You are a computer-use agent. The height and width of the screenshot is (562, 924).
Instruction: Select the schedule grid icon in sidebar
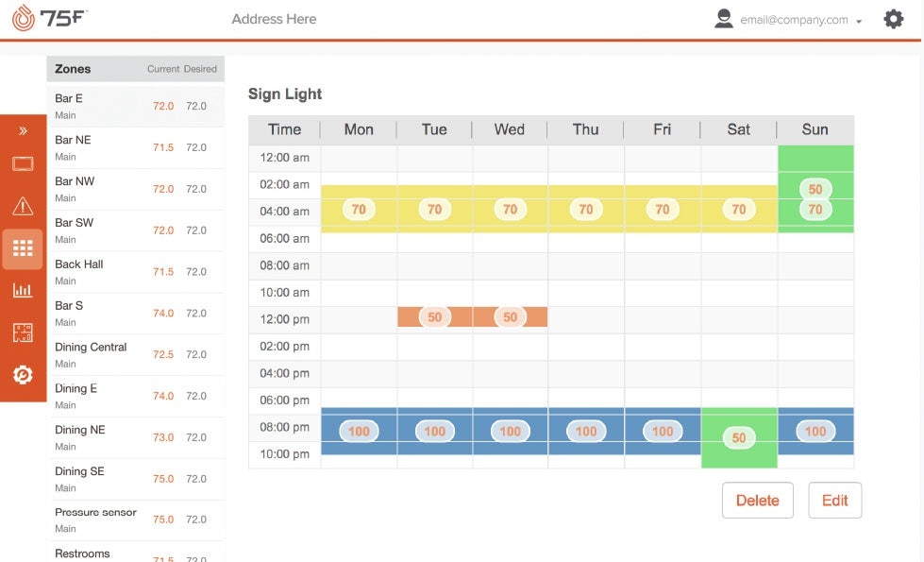point(23,249)
